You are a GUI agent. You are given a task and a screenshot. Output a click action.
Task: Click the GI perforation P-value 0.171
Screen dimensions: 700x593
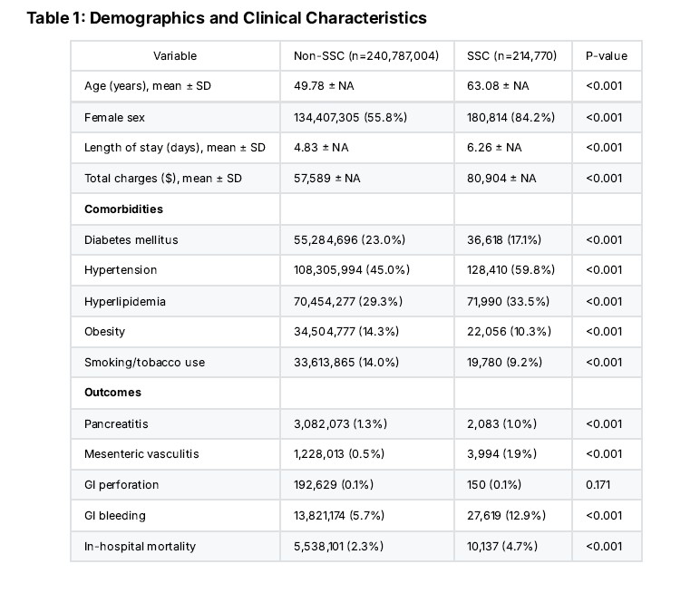(598, 484)
